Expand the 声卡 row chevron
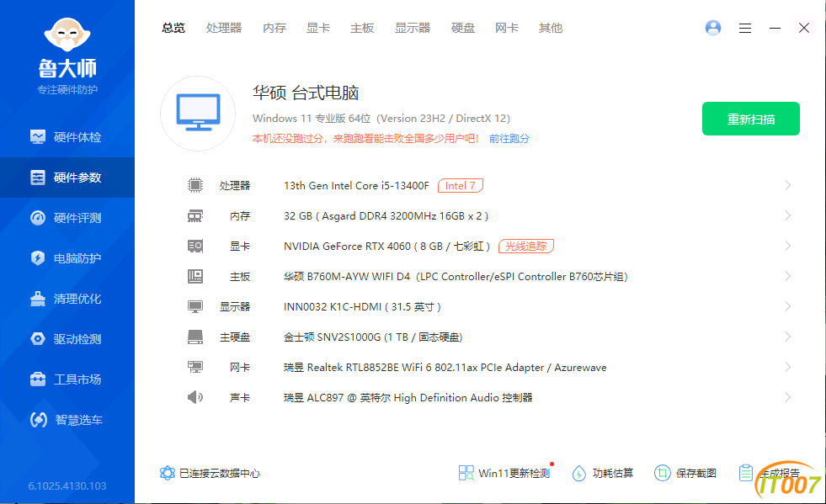826x504 pixels. pos(787,397)
